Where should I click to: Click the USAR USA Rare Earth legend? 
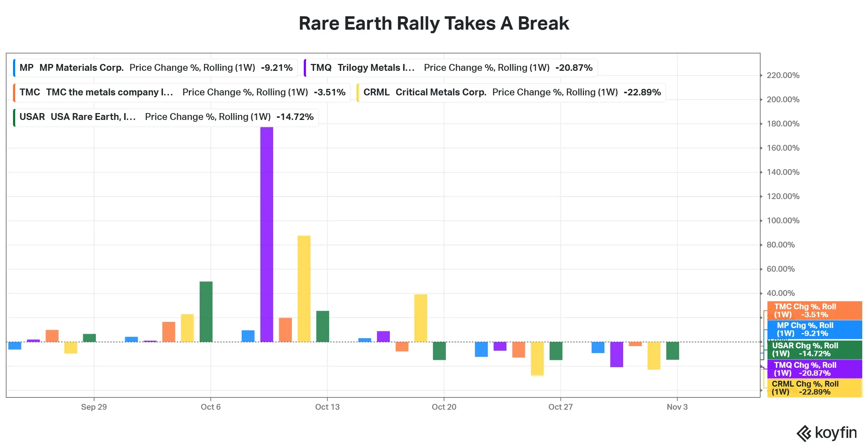click(166, 117)
